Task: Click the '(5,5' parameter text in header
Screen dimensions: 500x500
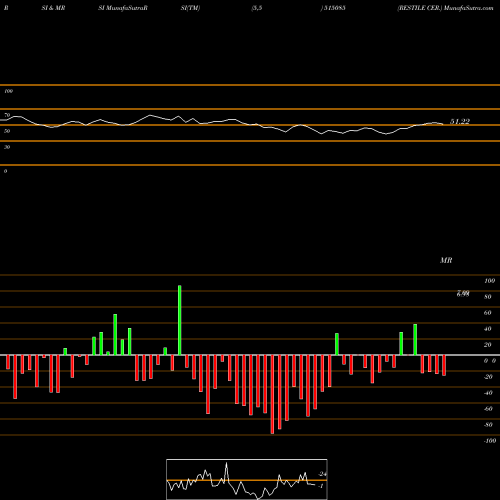Action: [x=257, y=8]
